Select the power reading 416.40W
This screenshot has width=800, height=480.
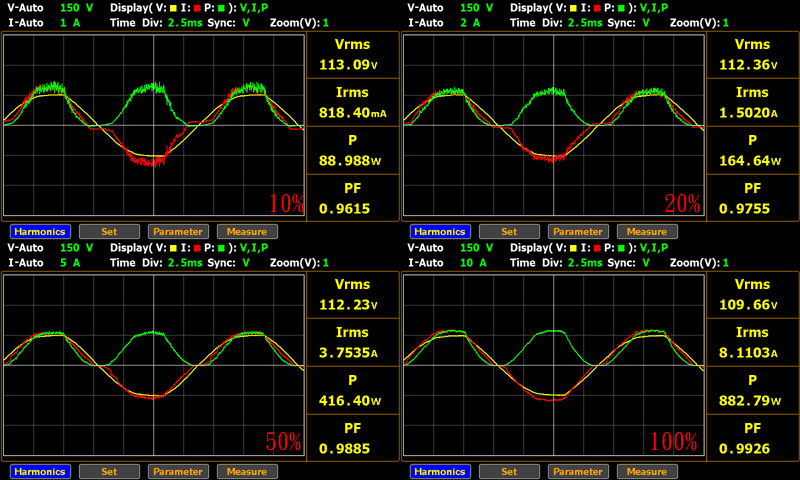pos(350,400)
